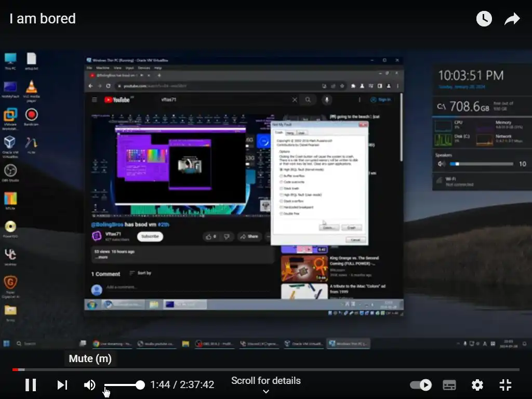Pause the video playback
The width and height of the screenshot is (532, 399).
[x=31, y=385]
